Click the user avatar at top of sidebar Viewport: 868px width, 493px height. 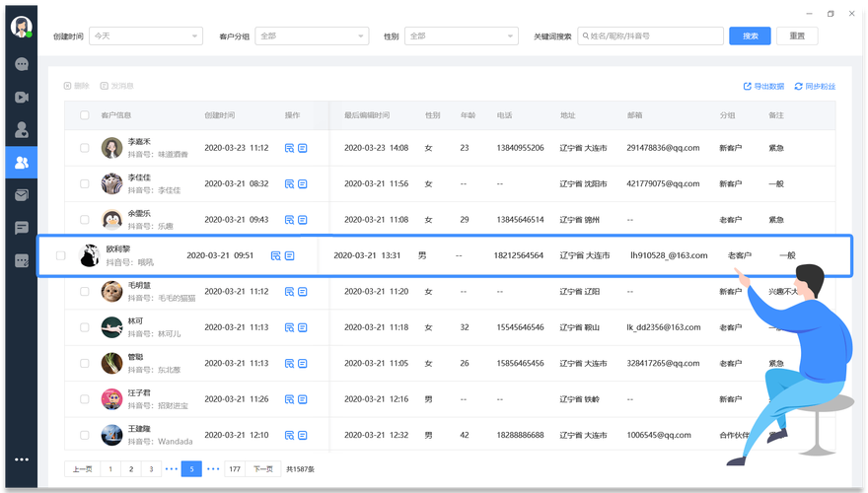(x=21, y=27)
